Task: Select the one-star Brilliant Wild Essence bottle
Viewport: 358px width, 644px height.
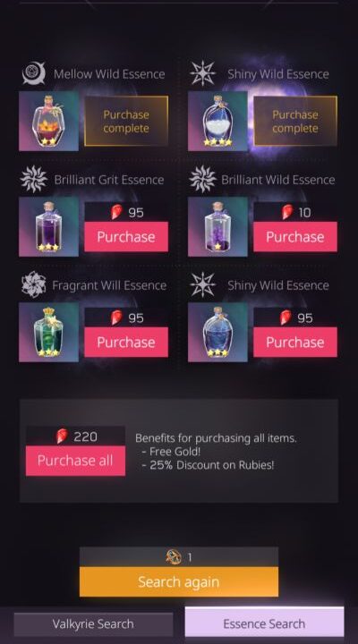Action: pos(217,226)
